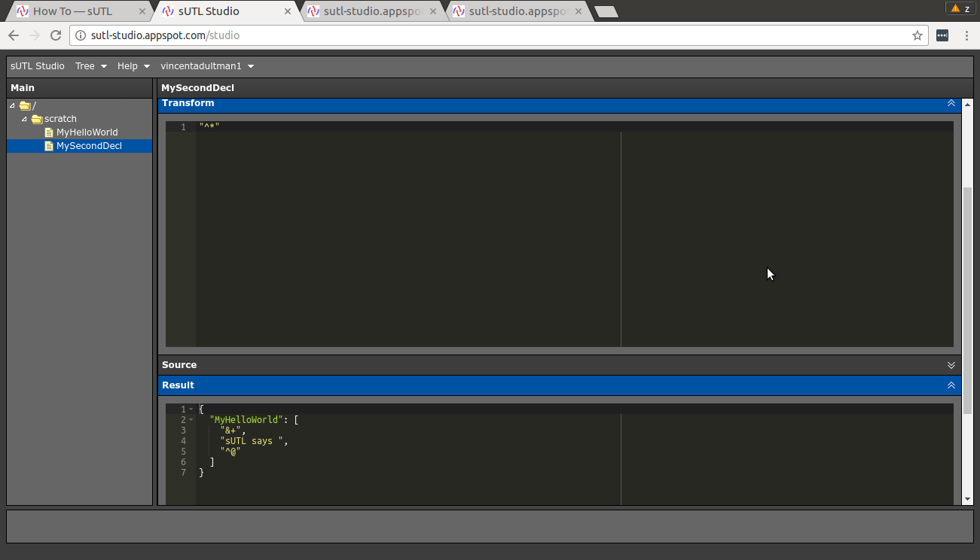The image size is (980, 560).
Task: Fold line 1 in Result editor
Action: click(x=191, y=409)
